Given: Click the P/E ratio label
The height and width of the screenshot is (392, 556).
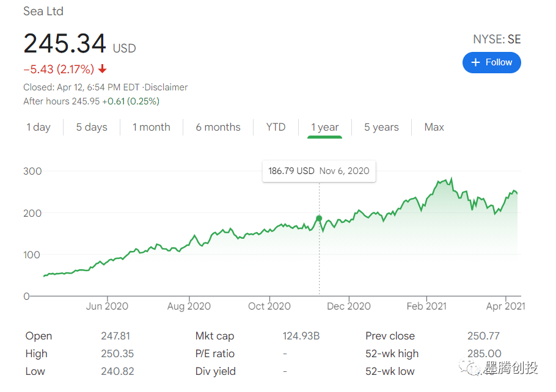Looking at the screenshot, I should (x=214, y=354).
